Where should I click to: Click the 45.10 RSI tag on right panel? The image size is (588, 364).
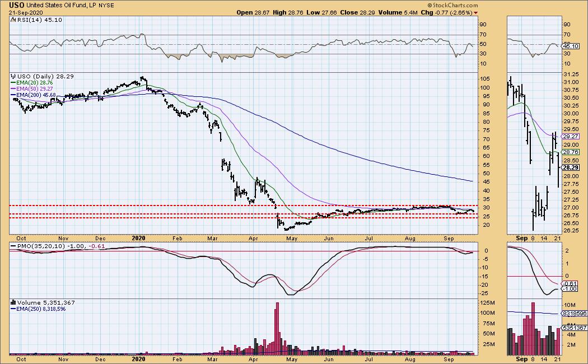point(571,46)
